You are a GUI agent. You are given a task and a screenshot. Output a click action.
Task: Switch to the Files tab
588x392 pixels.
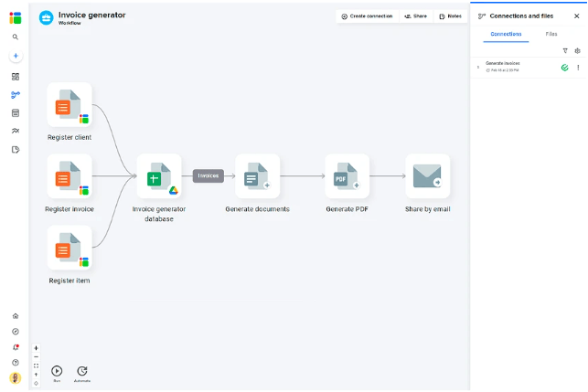551,34
